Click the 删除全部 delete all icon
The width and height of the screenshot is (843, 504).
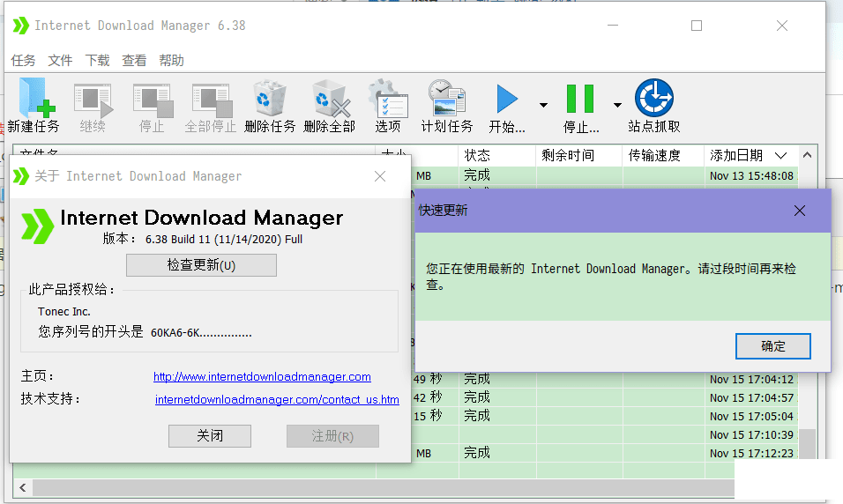[x=331, y=99]
